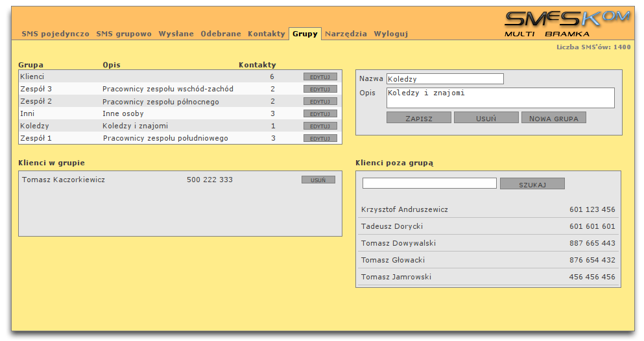Create a new group with Nowa grupa
The width and height of the screenshot is (644, 341).
pos(553,118)
